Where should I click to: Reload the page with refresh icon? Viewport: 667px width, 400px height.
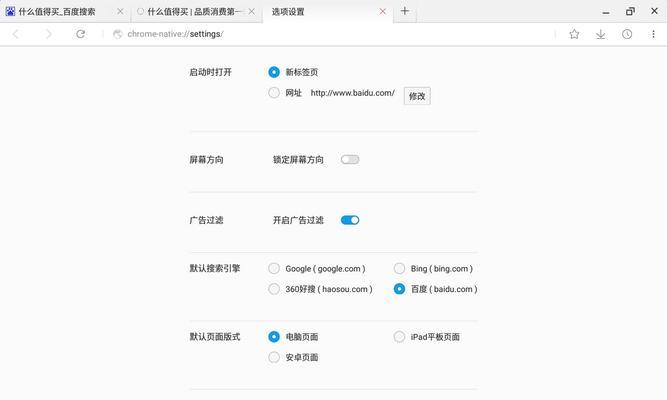tap(80, 34)
